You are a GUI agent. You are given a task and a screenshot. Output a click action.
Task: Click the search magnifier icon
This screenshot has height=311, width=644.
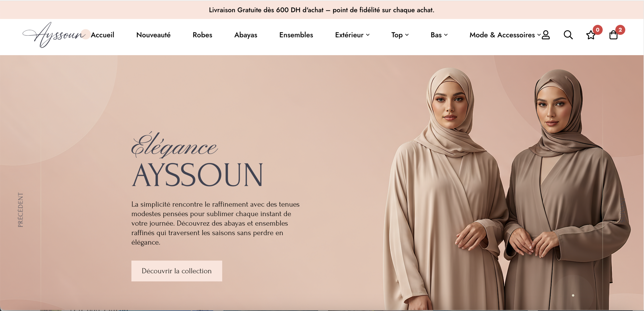click(568, 35)
